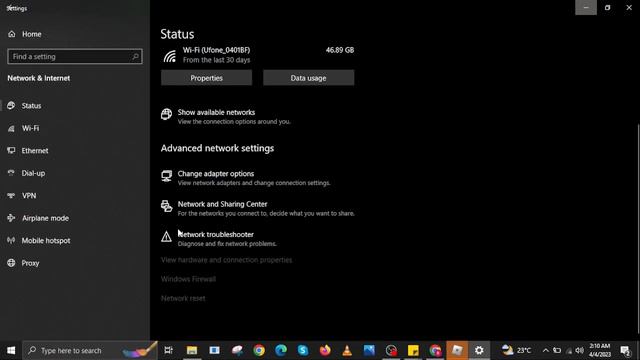Click the Wi-Fi signal icon for Ufone_0401BF
This screenshot has height=360, width=640.
tap(169, 56)
